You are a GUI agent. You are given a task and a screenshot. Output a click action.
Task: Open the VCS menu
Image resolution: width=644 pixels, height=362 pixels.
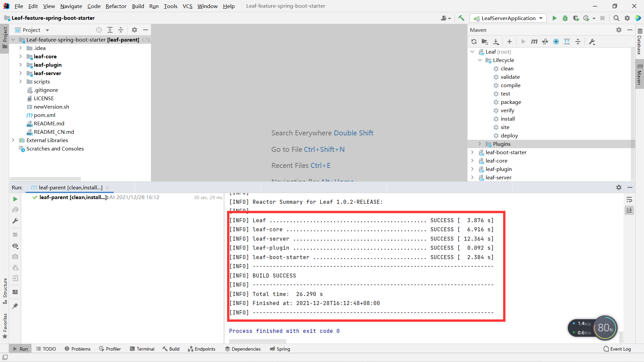[x=187, y=6]
